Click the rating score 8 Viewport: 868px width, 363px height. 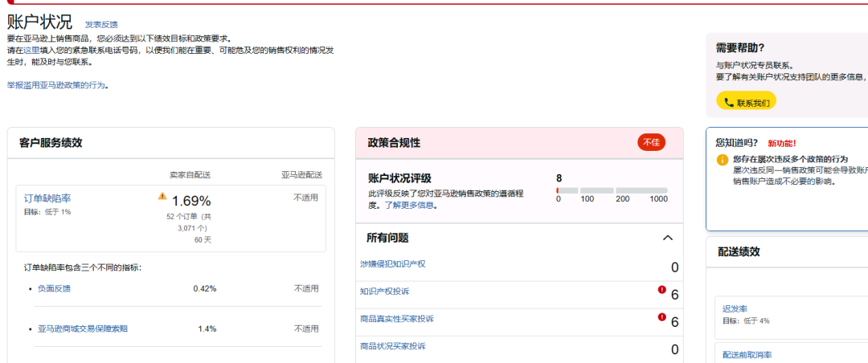(x=559, y=178)
